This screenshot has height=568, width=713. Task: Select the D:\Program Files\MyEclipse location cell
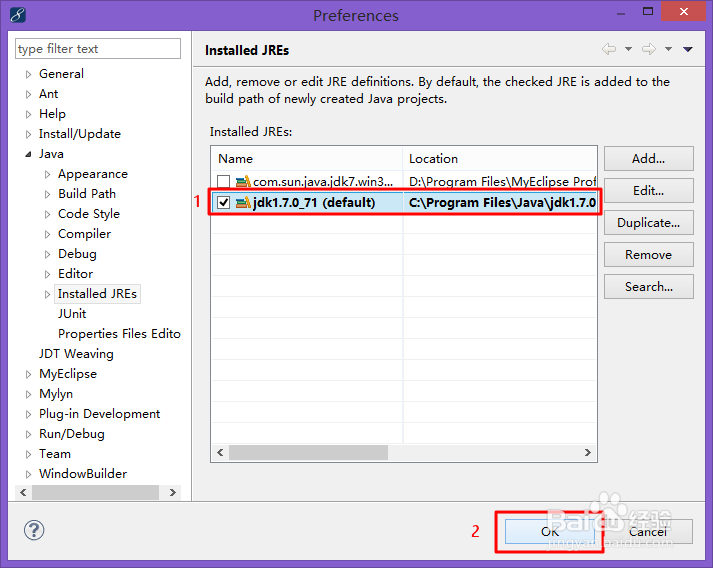point(502,181)
